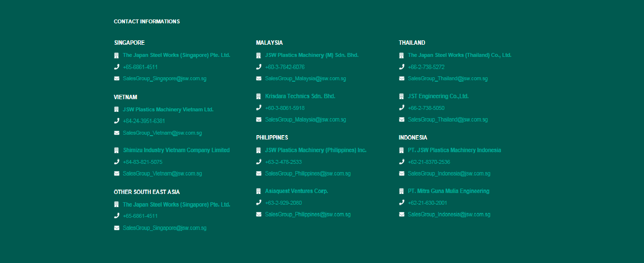Click the CONTACT INFORMATIONS title

click(147, 21)
